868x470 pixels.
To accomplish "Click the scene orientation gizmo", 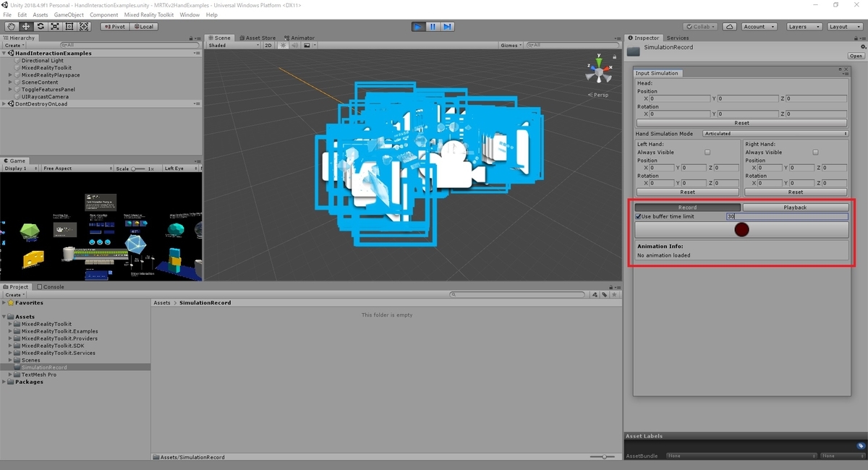I will (598, 71).
